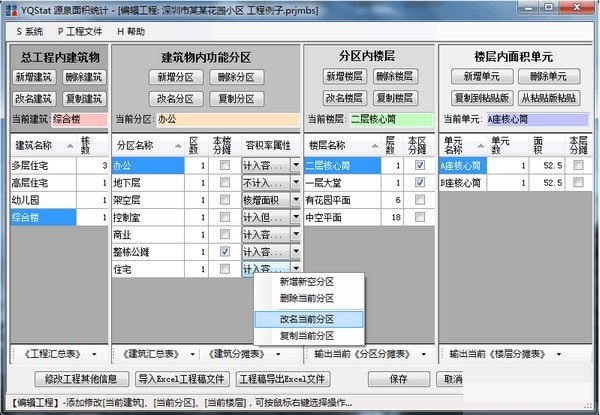Uncheck 本区分摊 for 二层核心筒 row
Image resolution: width=600 pixels, height=415 pixels.
[x=420, y=165]
